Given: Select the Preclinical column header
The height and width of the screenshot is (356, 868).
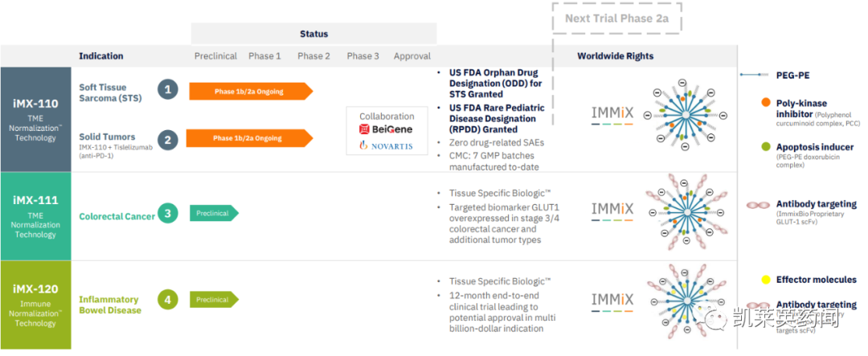Looking at the screenshot, I should (x=215, y=56).
